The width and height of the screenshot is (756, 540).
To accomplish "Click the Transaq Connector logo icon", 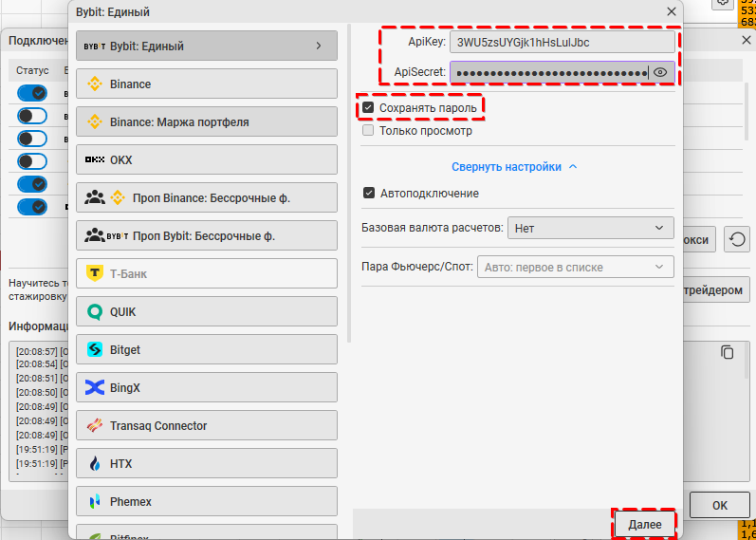I will pos(95,425).
